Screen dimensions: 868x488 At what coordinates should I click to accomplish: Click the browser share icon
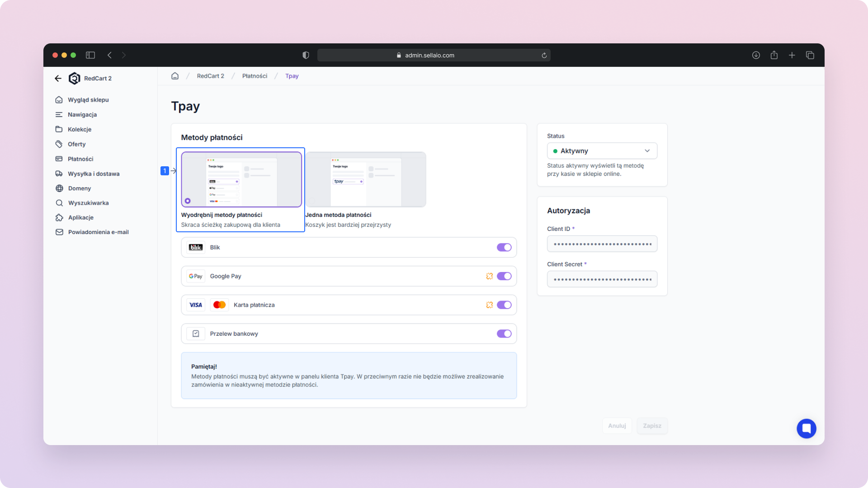(774, 55)
